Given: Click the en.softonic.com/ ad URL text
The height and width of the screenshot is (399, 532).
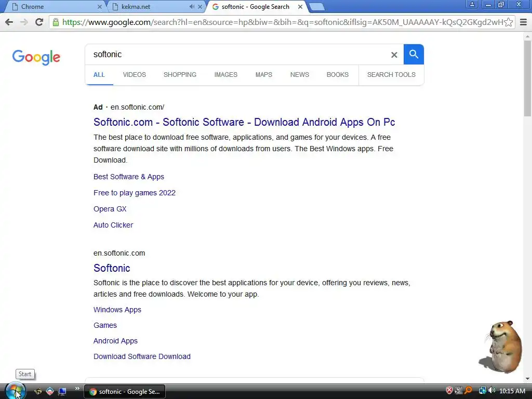Looking at the screenshot, I should point(137,107).
